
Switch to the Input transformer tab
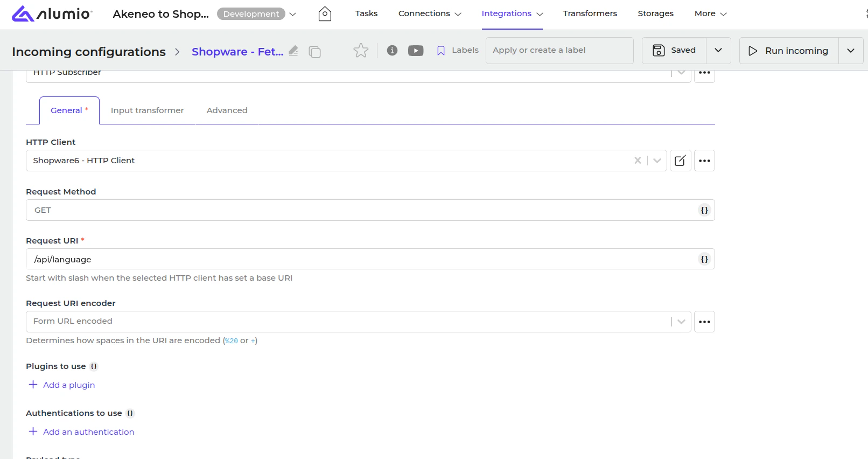click(147, 110)
